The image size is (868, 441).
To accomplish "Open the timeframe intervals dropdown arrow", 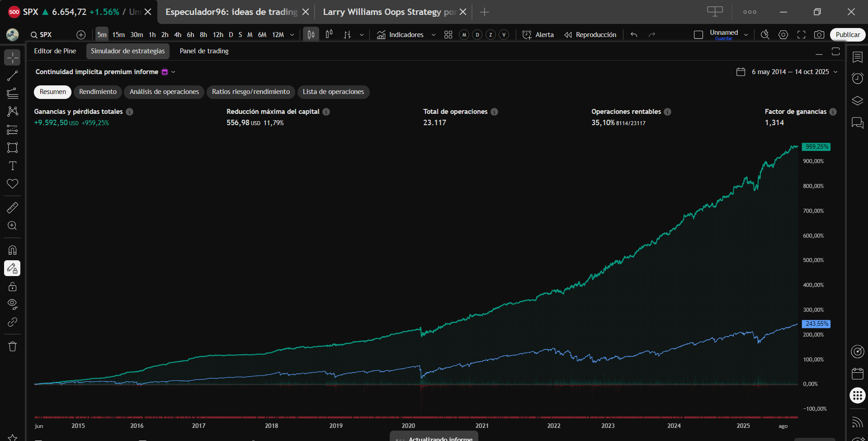I will (292, 35).
